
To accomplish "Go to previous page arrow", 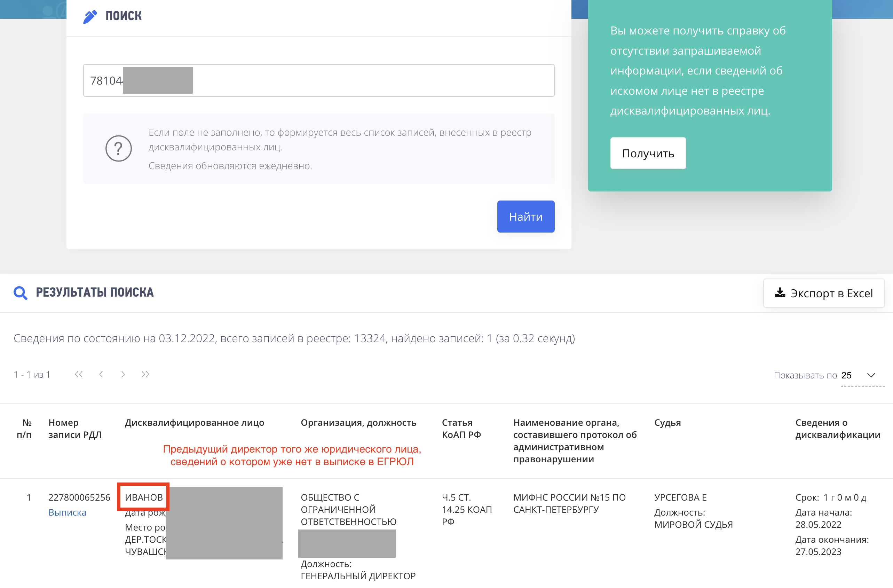I will pos(101,375).
